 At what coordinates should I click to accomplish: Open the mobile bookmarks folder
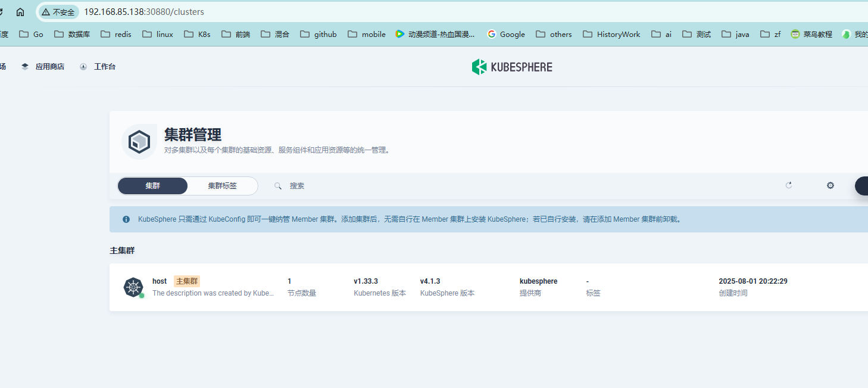click(x=367, y=34)
